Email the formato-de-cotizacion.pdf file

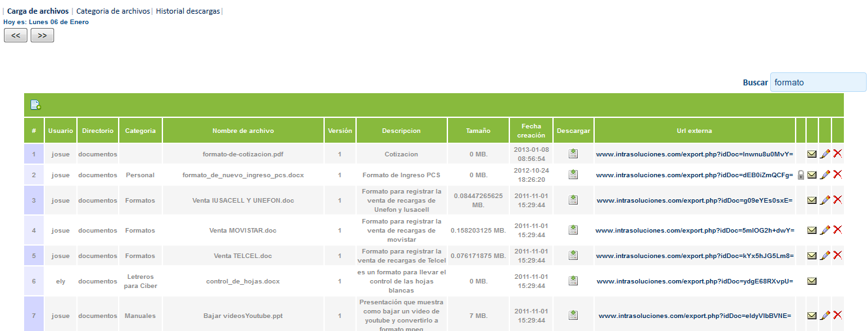(812, 154)
